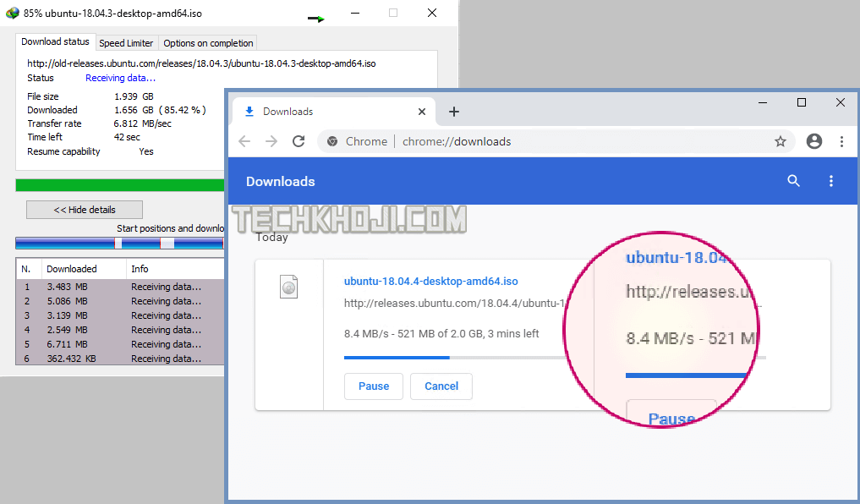Open the ubuntu-18.04.4-desktop-amd64.iso link
Image resolution: width=860 pixels, height=504 pixels.
coord(430,282)
